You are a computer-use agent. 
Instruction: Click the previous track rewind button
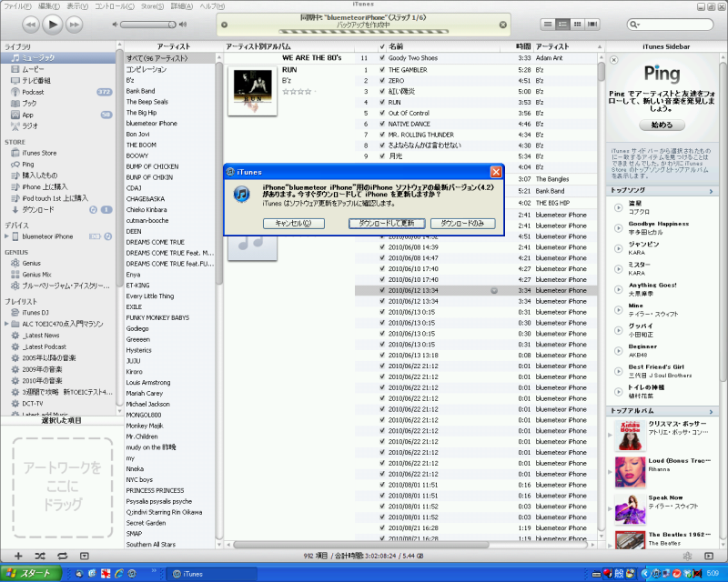pyautogui.click(x=31, y=25)
